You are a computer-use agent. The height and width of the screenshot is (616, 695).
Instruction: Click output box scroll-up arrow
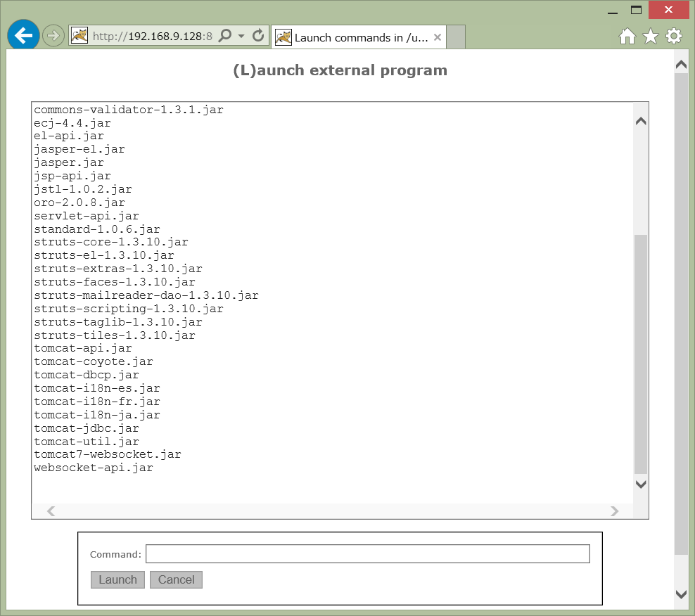640,120
